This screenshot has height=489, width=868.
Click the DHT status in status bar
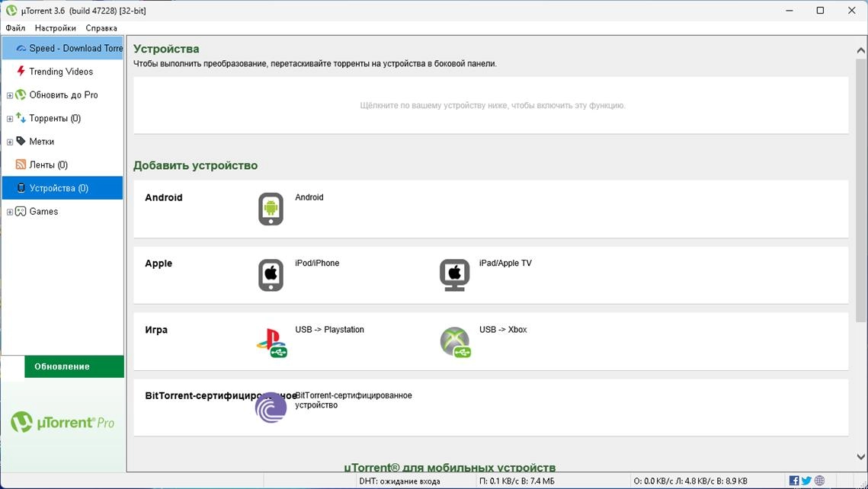point(399,481)
